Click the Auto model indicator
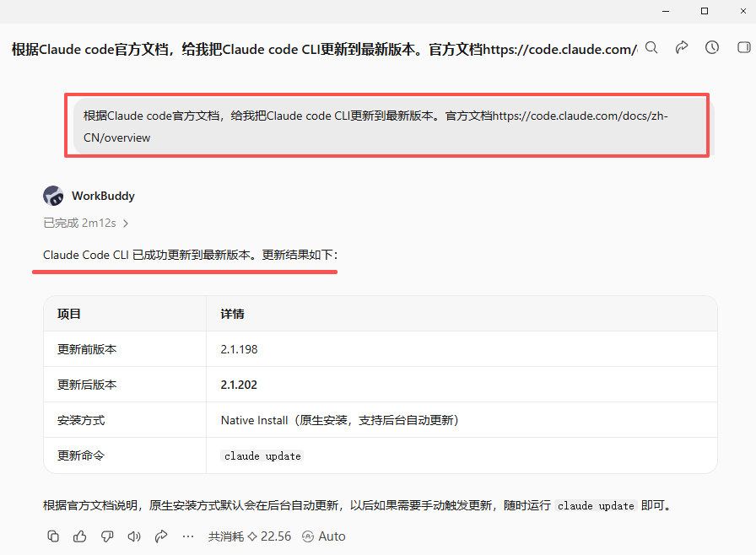756x555 pixels. click(x=324, y=536)
